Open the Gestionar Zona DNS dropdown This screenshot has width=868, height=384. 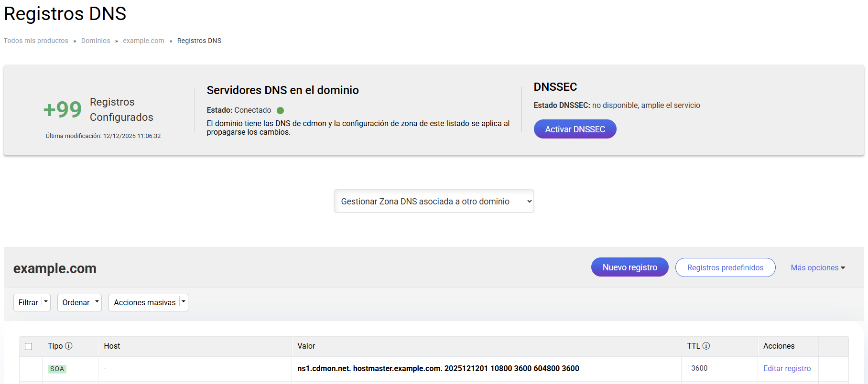point(434,201)
